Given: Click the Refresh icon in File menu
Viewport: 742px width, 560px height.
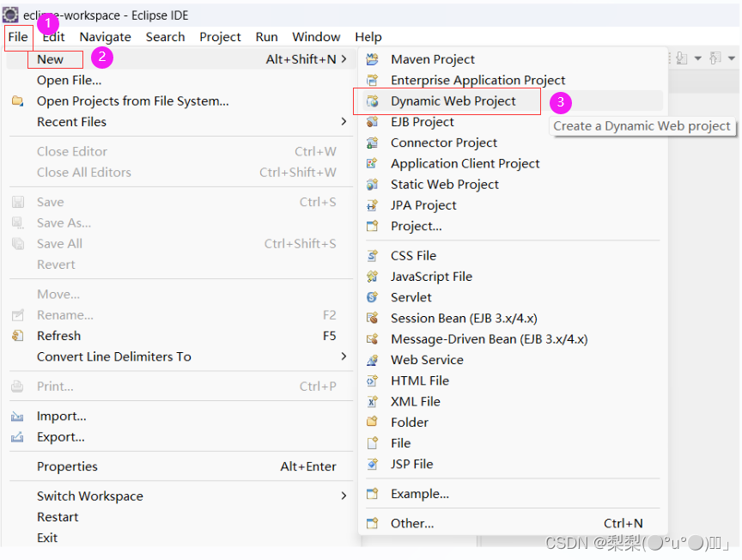Looking at the screenshot, I should point(17,336).
